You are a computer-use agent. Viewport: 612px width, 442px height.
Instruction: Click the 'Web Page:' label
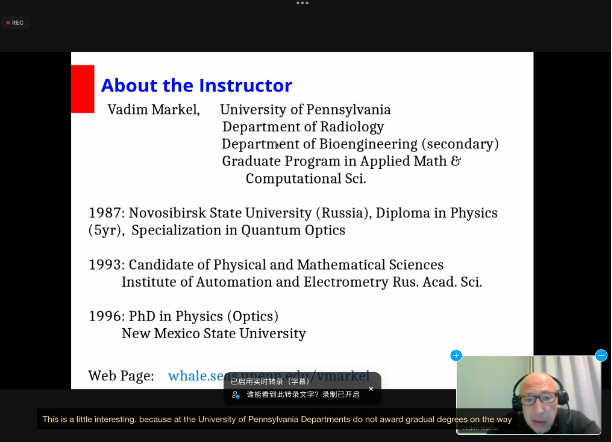[121, 376]
